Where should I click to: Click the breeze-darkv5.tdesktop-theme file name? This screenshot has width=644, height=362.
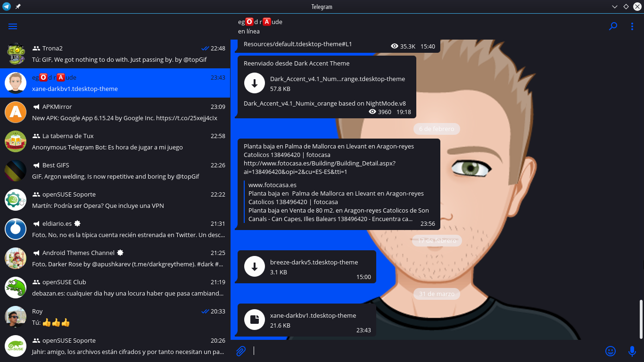(x=314, y=262)
